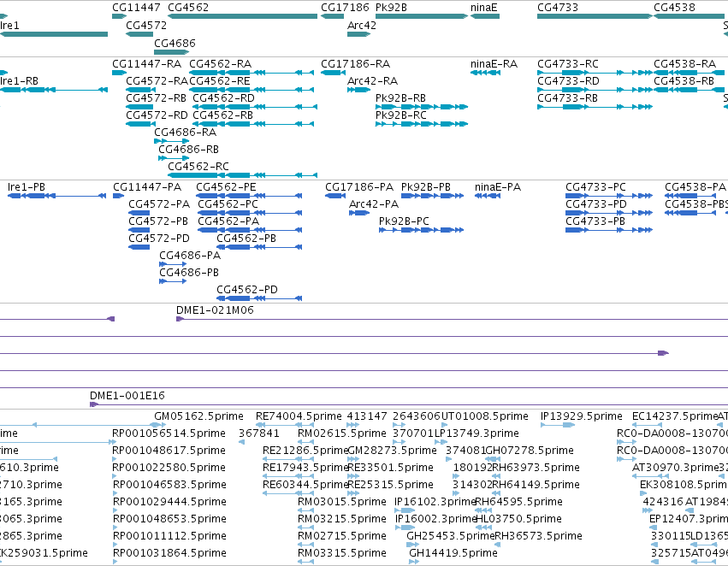The width and height of the screenshot is (728, 566).
Task: Select protein Pk92B-PB
Action: 426,187
